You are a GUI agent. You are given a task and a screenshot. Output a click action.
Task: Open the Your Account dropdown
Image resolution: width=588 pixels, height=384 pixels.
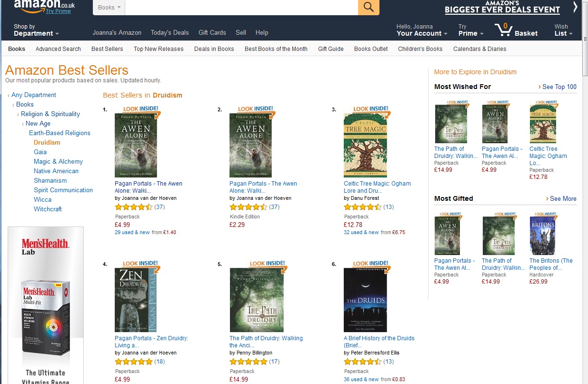point(422,30)
